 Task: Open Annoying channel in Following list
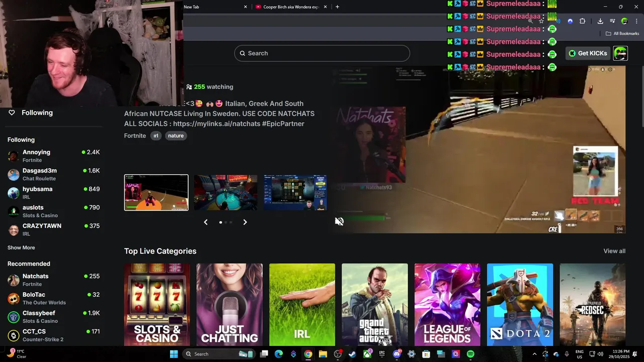click(53, 156)
